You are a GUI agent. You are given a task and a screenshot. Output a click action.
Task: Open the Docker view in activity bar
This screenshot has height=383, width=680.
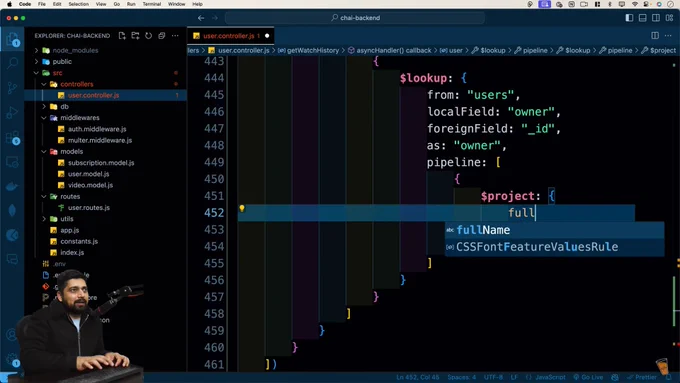[12, 187]
